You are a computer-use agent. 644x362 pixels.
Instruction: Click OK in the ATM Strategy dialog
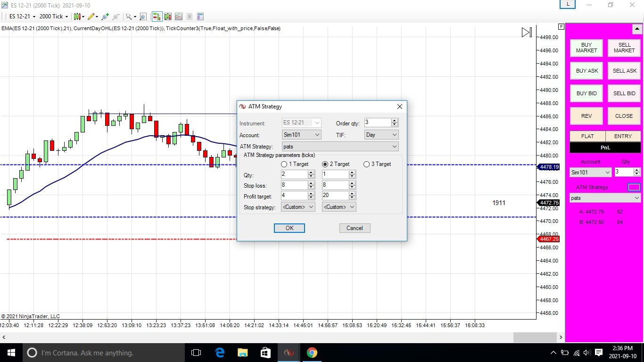tap(289, 228)
